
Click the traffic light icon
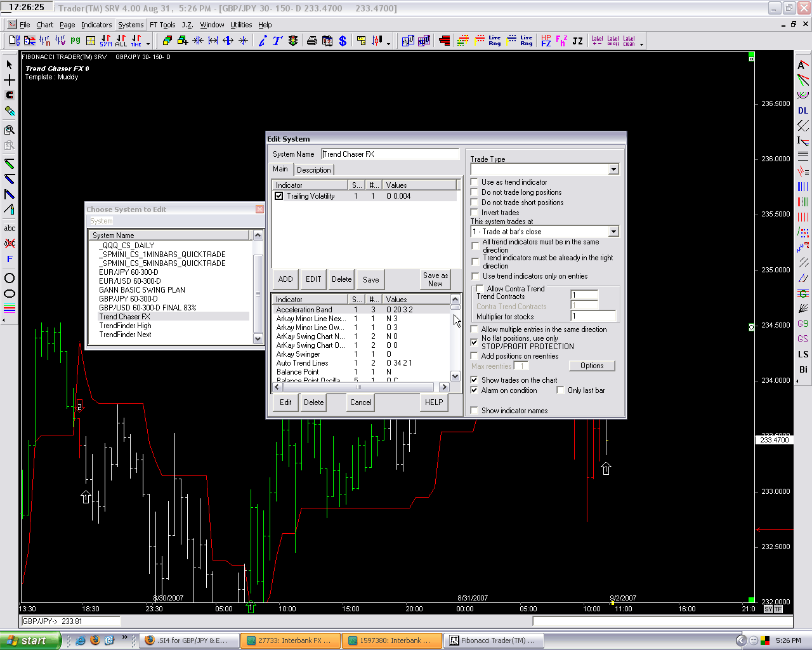(x=293, y=41)
